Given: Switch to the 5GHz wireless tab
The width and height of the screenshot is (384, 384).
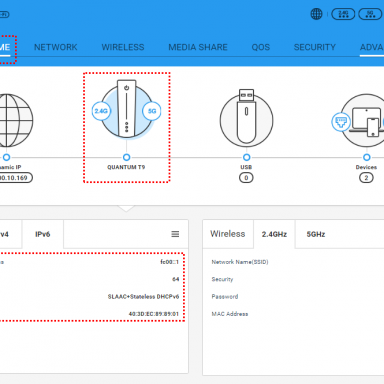Looking at the screenshot, I should pyautogui.click(x=316, y=234).
